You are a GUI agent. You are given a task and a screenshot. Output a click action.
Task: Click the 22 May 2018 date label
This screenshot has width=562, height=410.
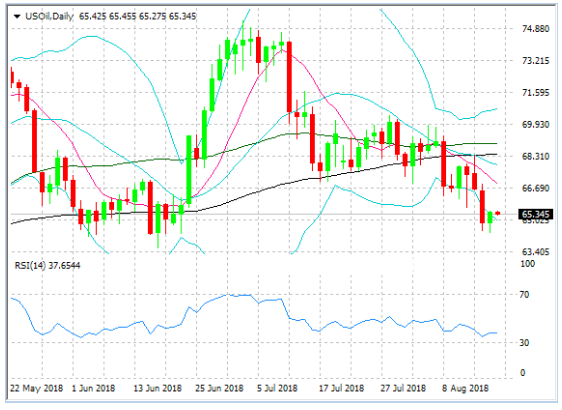pyautogui.click(x=36, y=388)
